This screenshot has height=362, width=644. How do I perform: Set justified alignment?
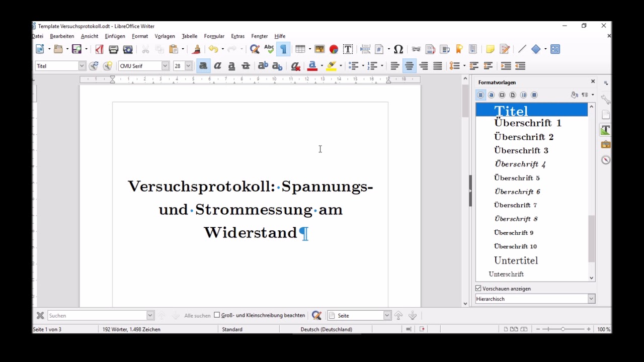[x=438, y=66]
